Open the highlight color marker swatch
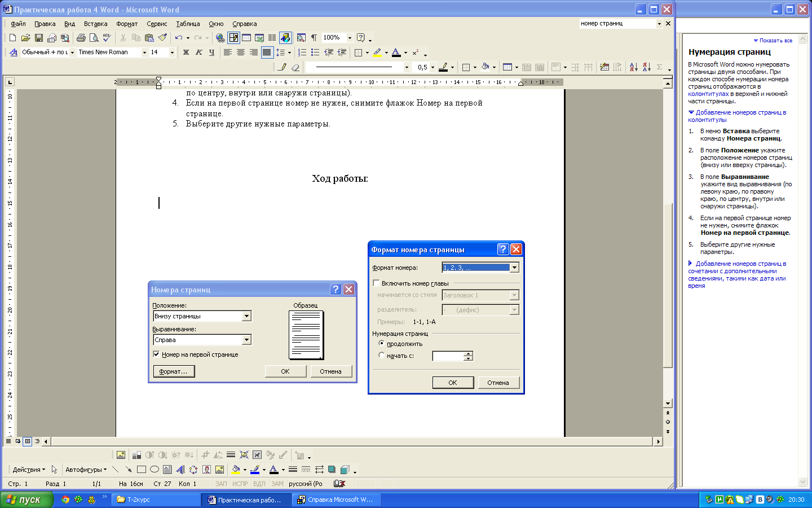Screen dimensions: 812x508 (x=377, y=52)
